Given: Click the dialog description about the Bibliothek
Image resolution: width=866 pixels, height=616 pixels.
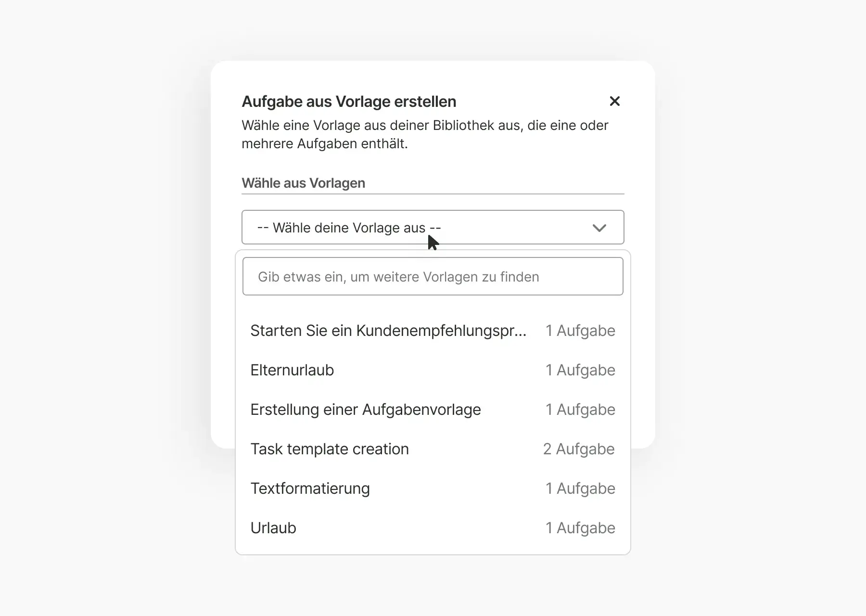Looking at the screenshot, I should (x=425, y=134).
